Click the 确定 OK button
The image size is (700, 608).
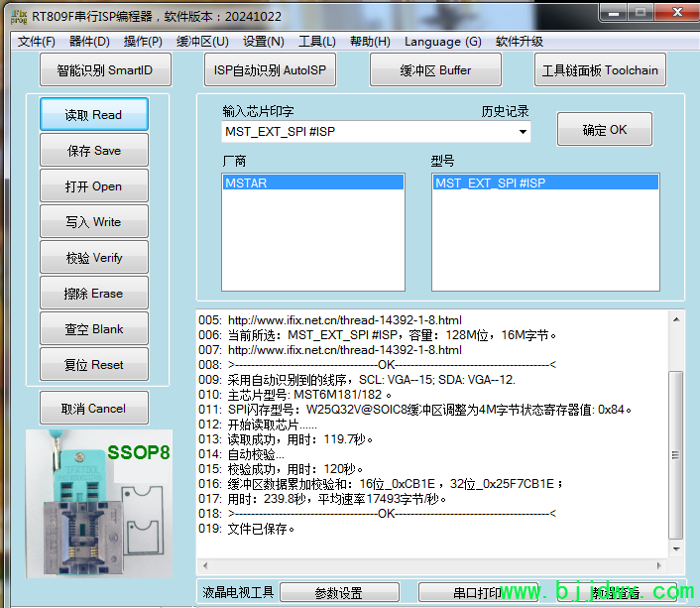click(x=604, y=130)
